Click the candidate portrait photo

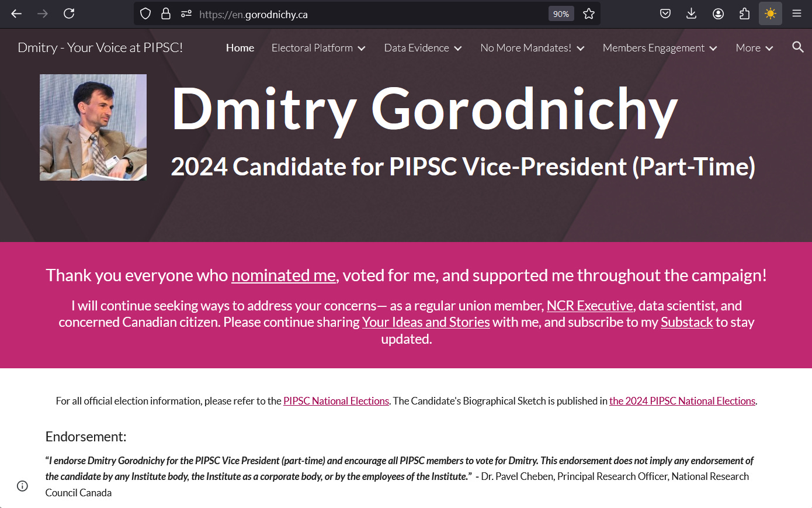[x=93, y=127]
